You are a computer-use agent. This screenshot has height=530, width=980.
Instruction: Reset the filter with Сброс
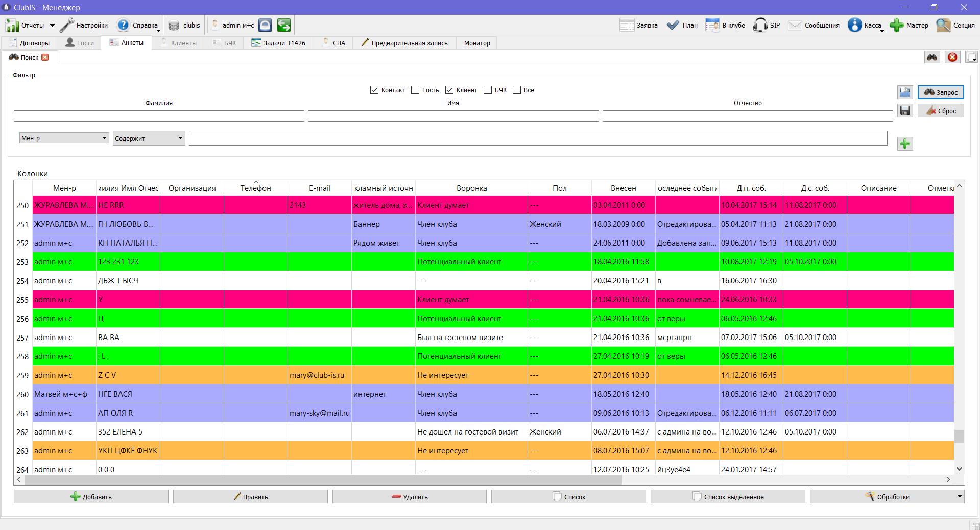pos(941,110)
